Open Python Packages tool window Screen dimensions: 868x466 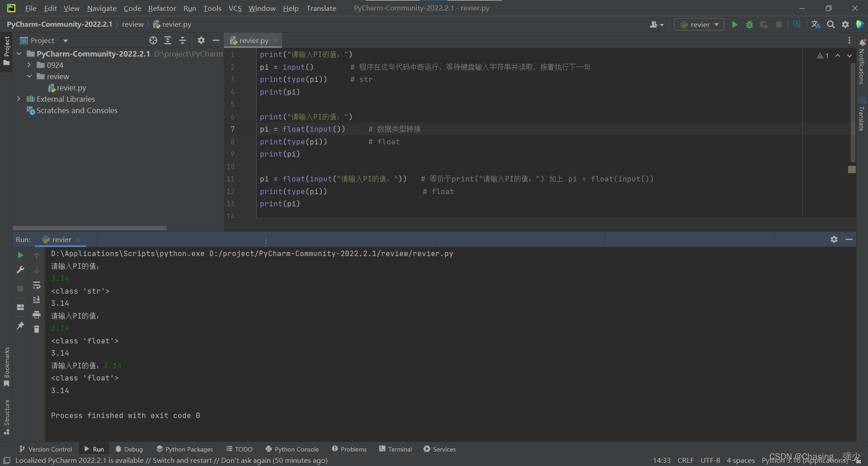(184, 449)
